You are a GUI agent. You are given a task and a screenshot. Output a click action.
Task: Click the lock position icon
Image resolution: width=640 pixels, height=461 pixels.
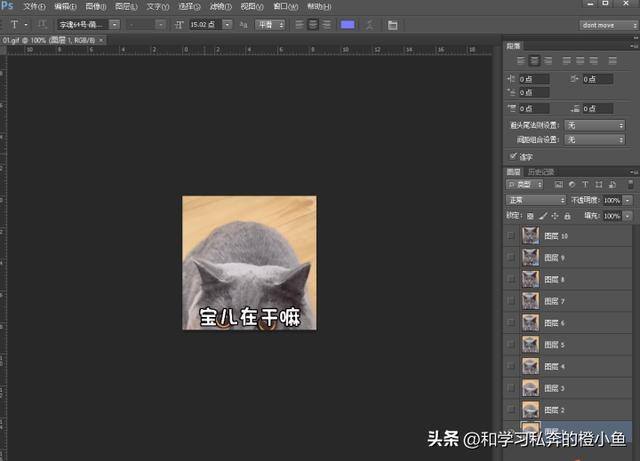click(x=555, y=216)
